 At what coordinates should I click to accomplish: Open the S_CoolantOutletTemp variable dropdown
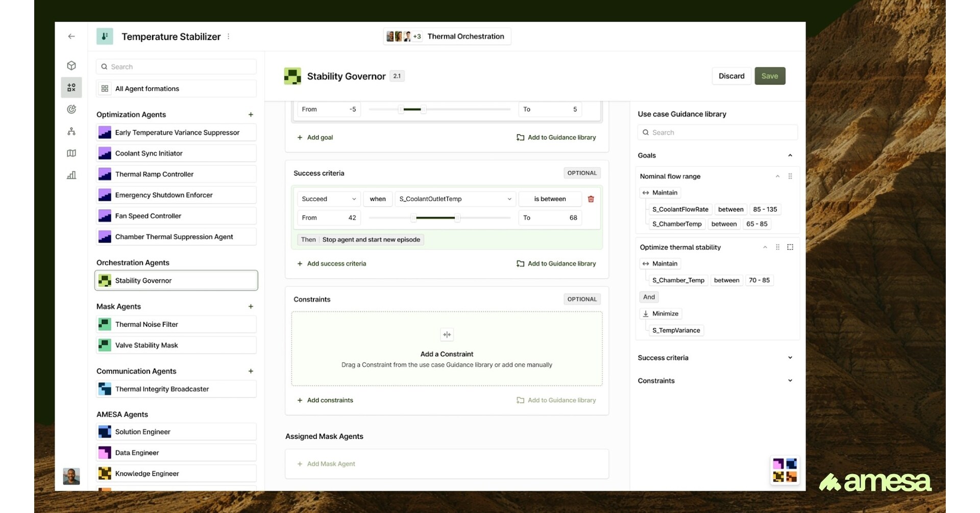coord(454,199)
